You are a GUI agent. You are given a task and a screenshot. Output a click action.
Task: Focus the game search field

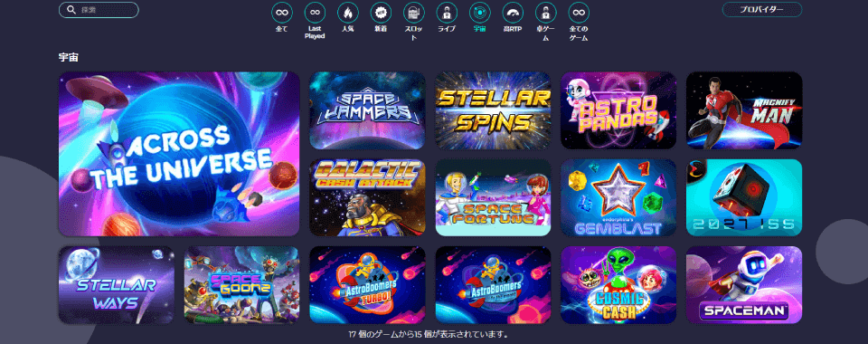[99, 10]
